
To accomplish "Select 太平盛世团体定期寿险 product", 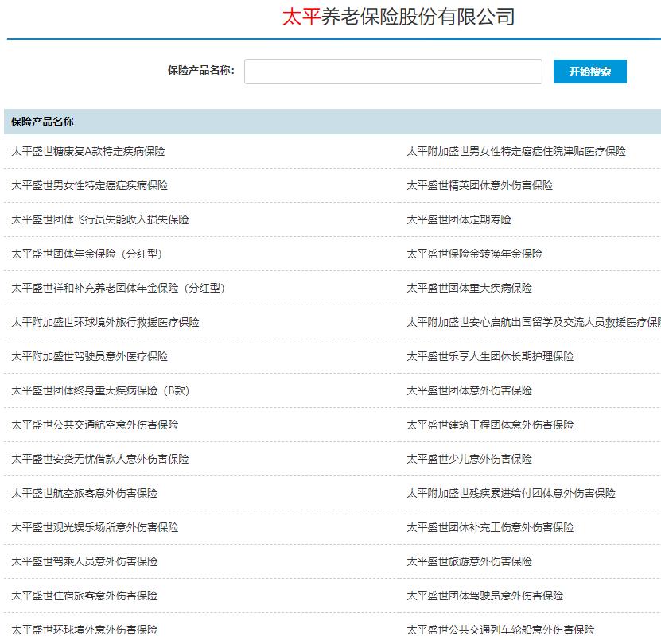I will coord(461,219).
